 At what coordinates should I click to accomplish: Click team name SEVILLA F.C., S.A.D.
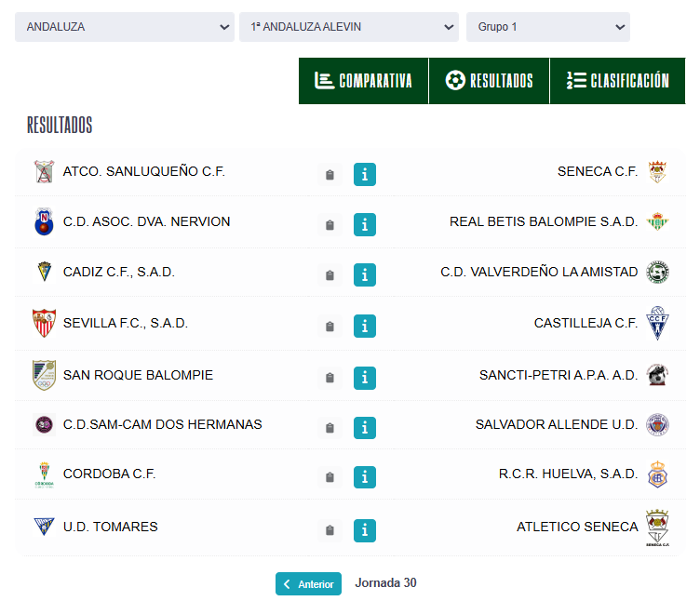tap(126, 323)
